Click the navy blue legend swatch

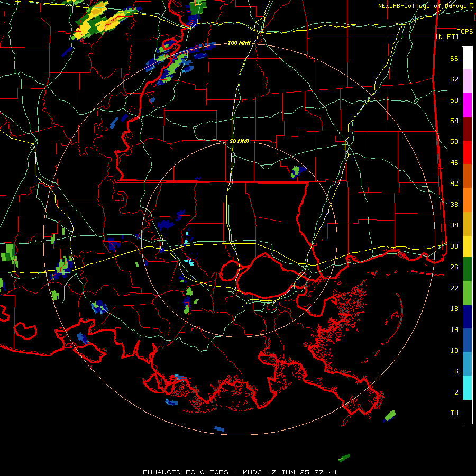(467, 317)
